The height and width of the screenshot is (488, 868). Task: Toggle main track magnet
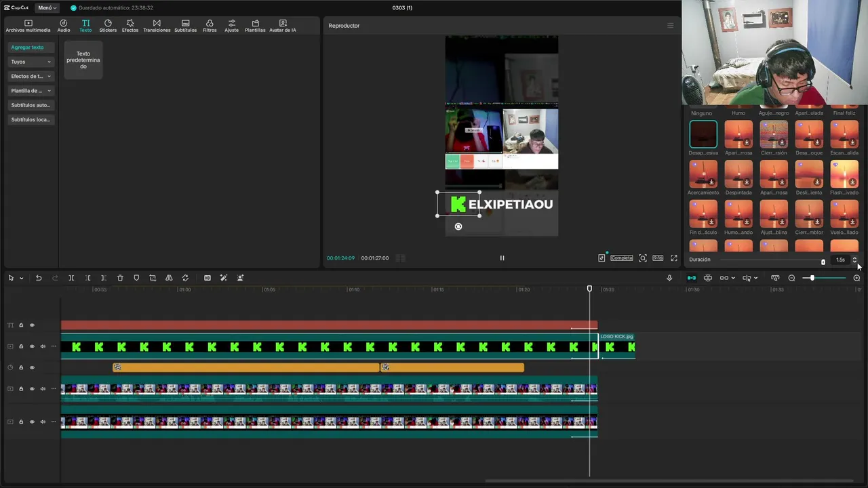pos(692,278)
